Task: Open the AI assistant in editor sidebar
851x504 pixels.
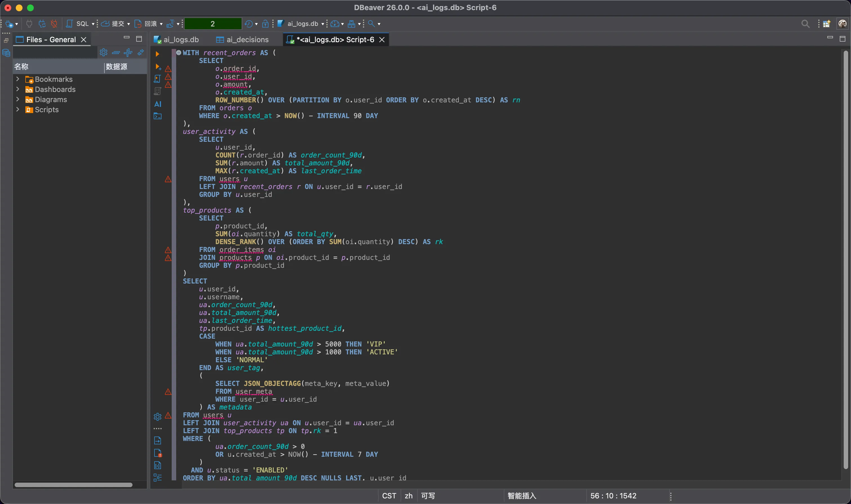Action: [x=158, y=104]
